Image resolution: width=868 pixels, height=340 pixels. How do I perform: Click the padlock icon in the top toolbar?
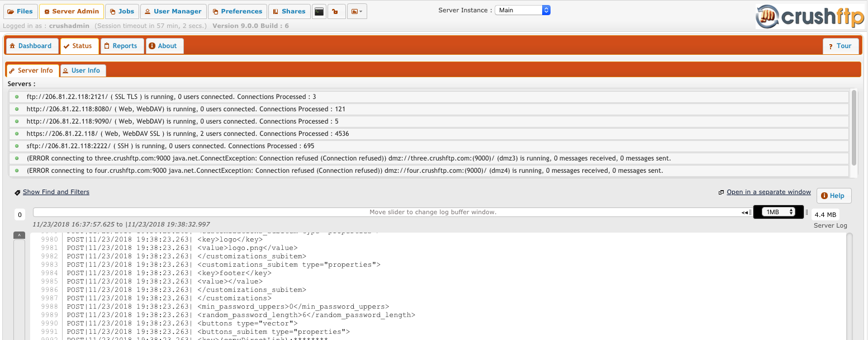coord(335,11)
